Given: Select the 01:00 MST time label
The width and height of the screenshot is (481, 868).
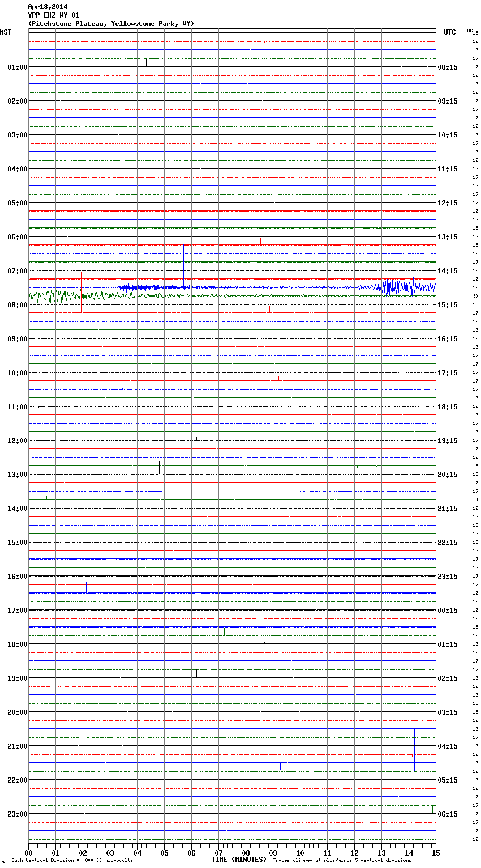Looking at the screenshot, I should (17, 67).
